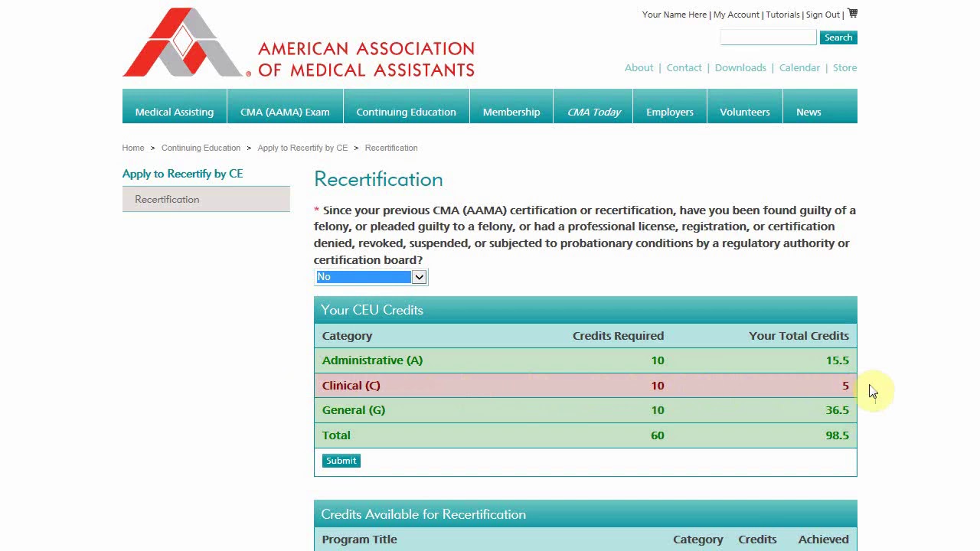Click the Recertification page heading
The height and width of the screenshot is (551, 980).
click(378, 179)
